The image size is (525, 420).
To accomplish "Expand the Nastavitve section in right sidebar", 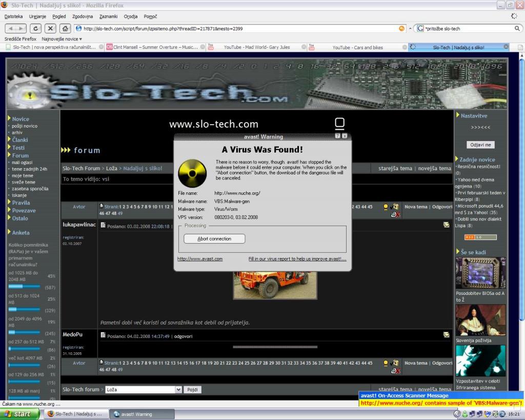I will [474, 115].
